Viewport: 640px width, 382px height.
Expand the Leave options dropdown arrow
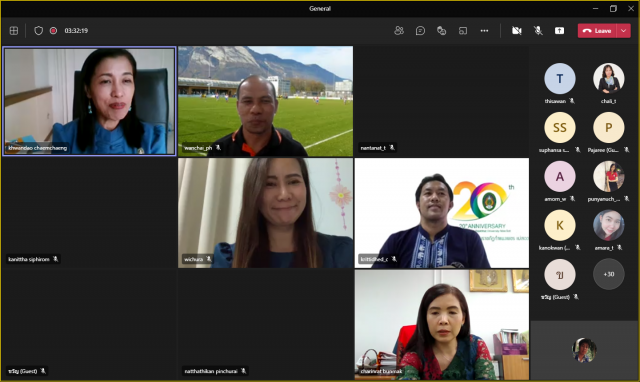tap(623, 31)
